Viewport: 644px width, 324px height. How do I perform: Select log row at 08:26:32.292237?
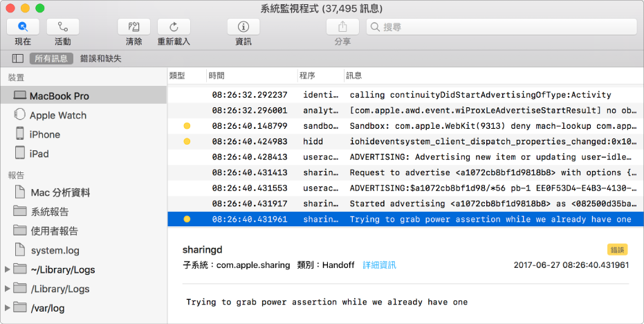(405, 95)
